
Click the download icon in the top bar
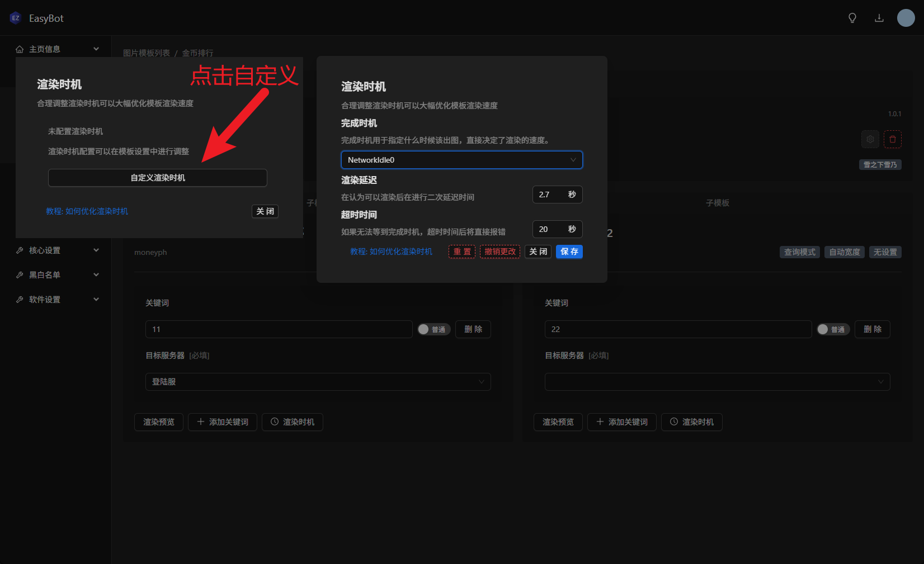point(879,18)
